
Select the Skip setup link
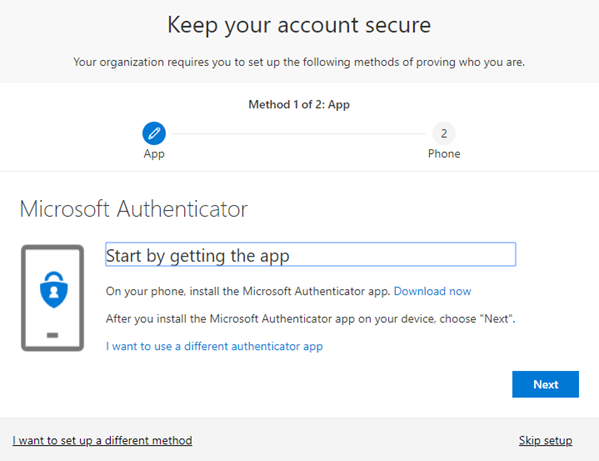[x=545, y=440]
